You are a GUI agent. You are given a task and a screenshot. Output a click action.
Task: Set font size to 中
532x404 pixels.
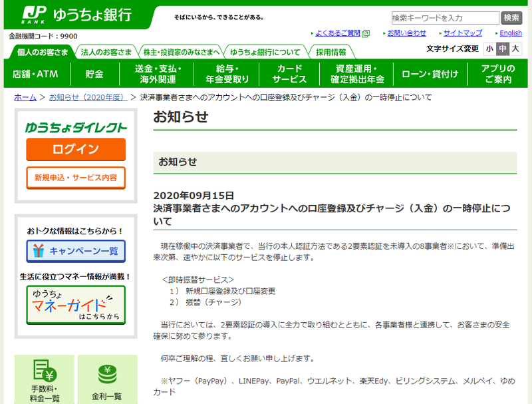tap(503, 49)
